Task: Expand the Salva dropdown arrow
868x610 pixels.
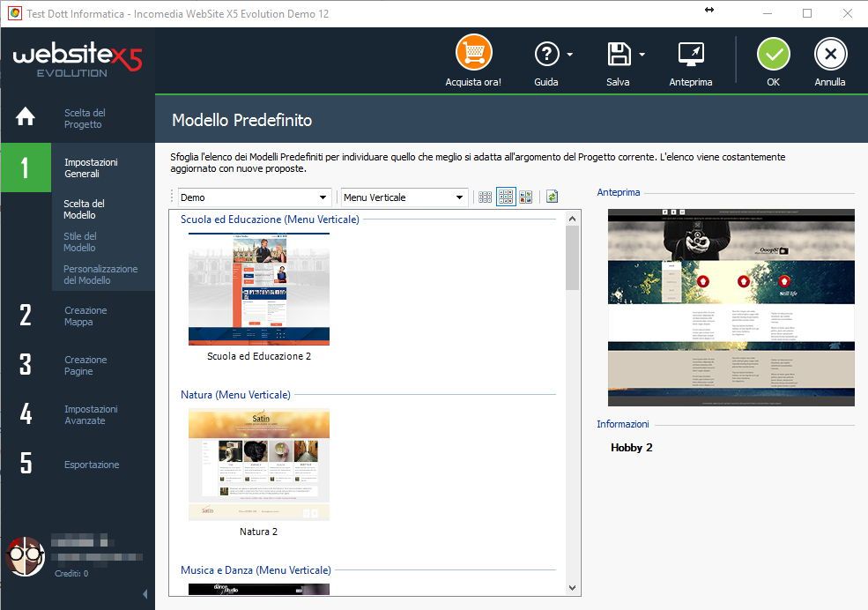Action: coord(642,55)
